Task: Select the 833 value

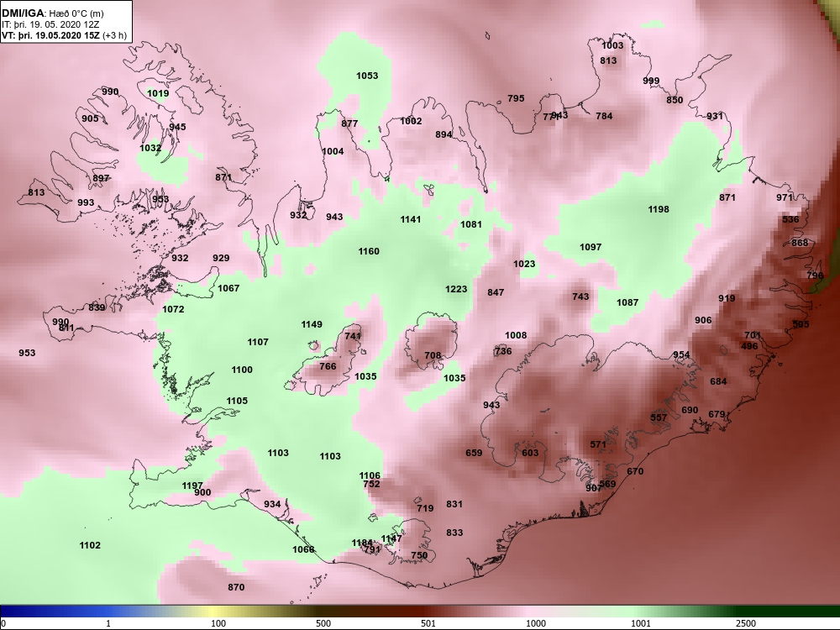Action: click(454, 533)
